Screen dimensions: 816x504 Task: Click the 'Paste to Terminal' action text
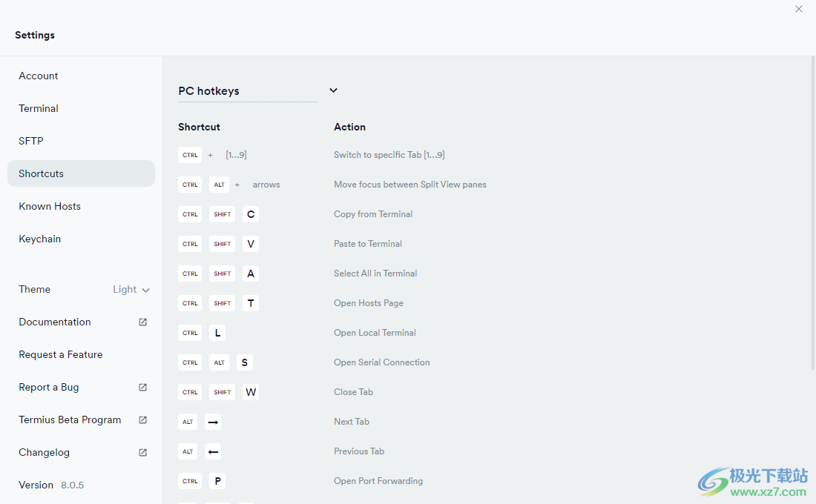pos(368,244)
